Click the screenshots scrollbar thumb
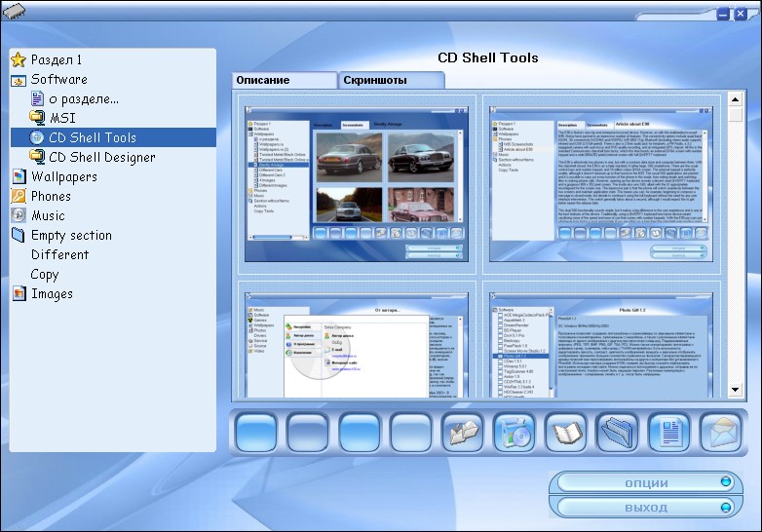762x532 pixels. click(x=736, y=115)
